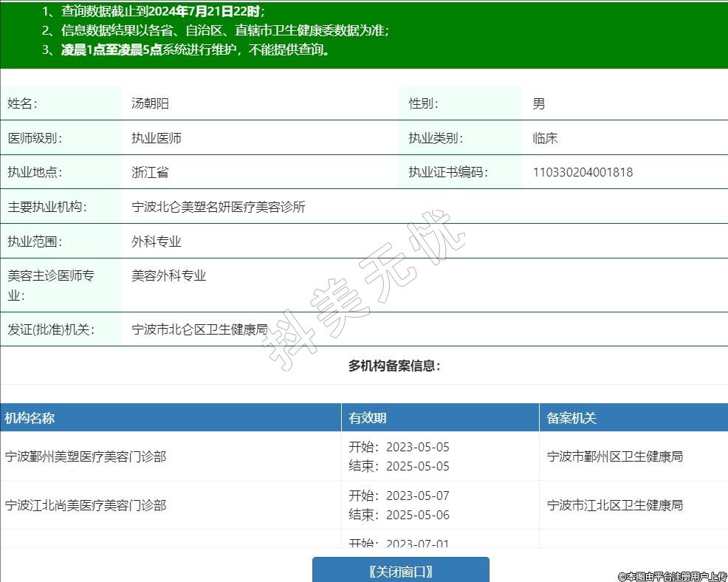Click the 备案机关 column header
Image resolution: width=728 pixels, height=582 pixels.
point(571,418)
